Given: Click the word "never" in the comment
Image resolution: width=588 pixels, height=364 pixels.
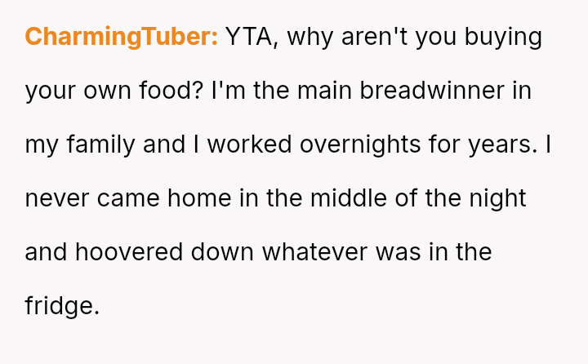Looking at the screenshot, I should [56, 198].
